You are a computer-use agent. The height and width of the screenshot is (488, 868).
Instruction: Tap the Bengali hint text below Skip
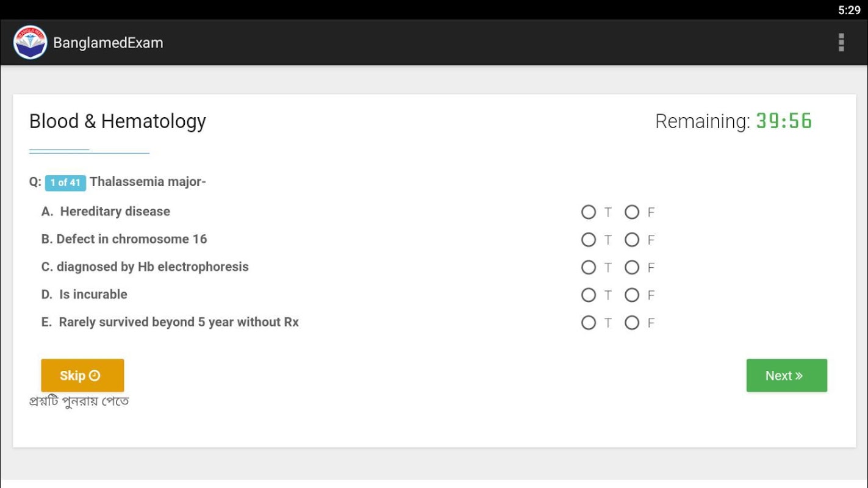coord(79,401)
